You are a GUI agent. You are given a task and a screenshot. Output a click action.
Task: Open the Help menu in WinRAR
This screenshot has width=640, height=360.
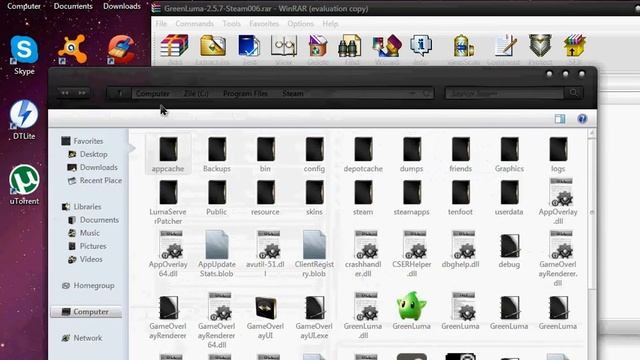point(330,24)
